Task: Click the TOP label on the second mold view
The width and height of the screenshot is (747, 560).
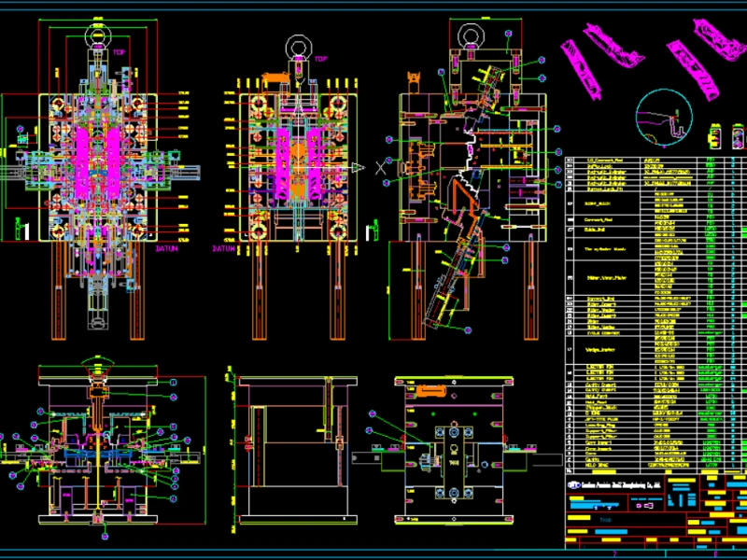Action: pyautogui.click(x=321, y=58)
